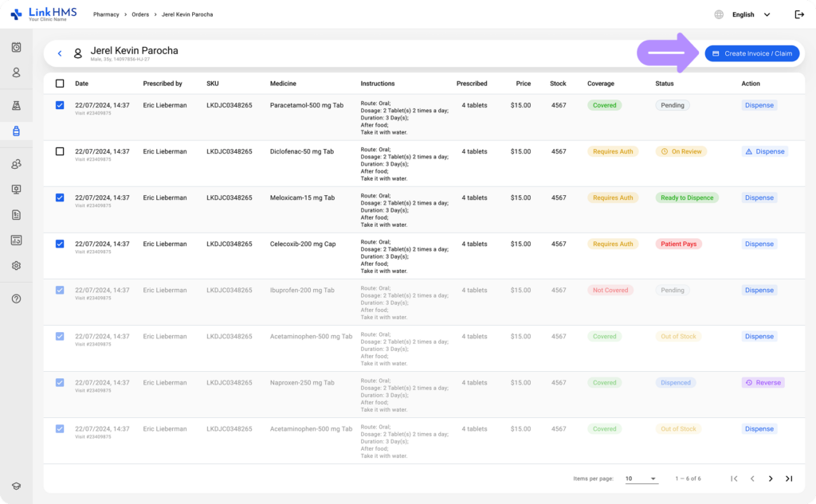Dispense the Paracetamol-500 mg Tab order
The width and height of the screenshot is (816, 504).
pyautogui.click(x=759, y=105)
